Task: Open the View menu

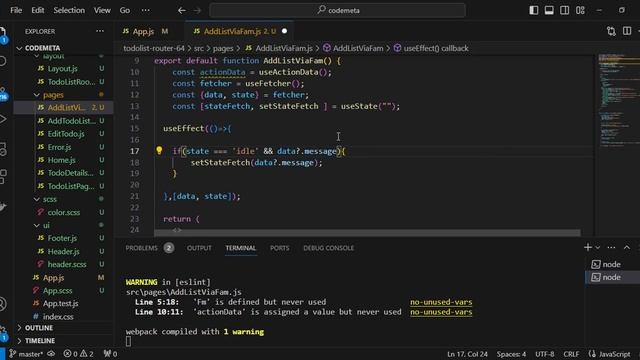Action: click(x=102, y=10)
